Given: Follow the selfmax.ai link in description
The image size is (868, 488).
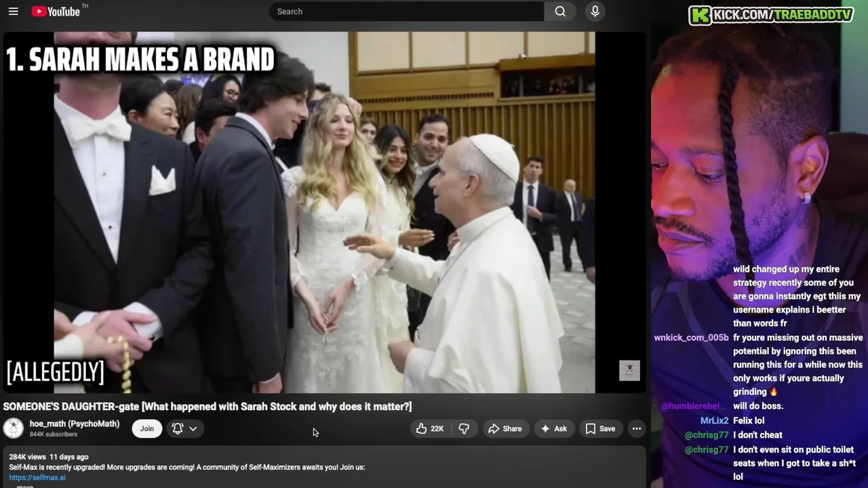Looking at the screenshot, I should 37,477.
